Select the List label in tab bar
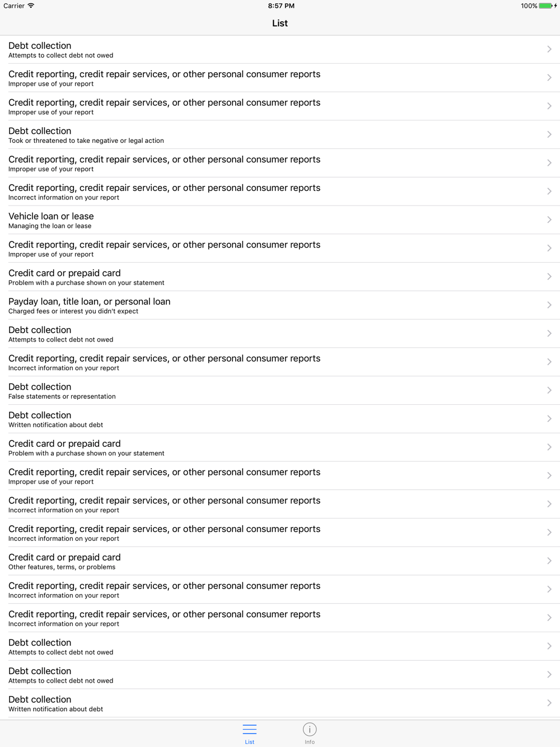The image size is (560, 747). (x=250, y=742)
